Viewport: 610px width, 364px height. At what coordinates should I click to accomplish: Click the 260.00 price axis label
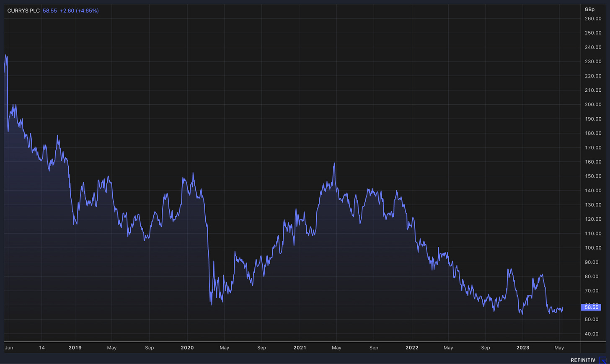pyautogui.click(x=593, y=18)
